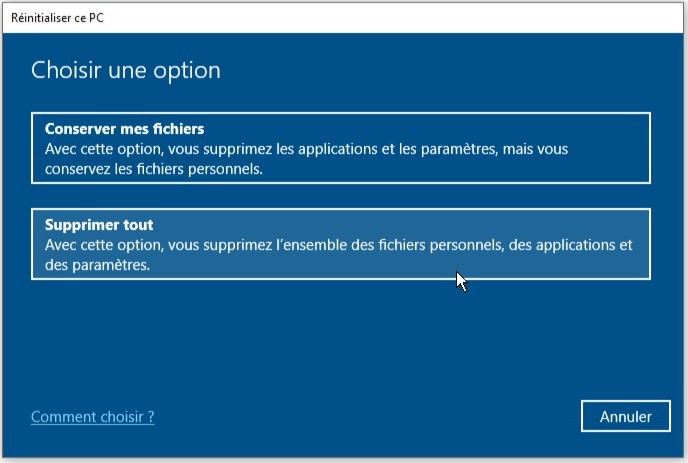This screenshot has width=688, height=463.
Task: Click the bold "Supprimer tout" title
Action: (99, 225)
